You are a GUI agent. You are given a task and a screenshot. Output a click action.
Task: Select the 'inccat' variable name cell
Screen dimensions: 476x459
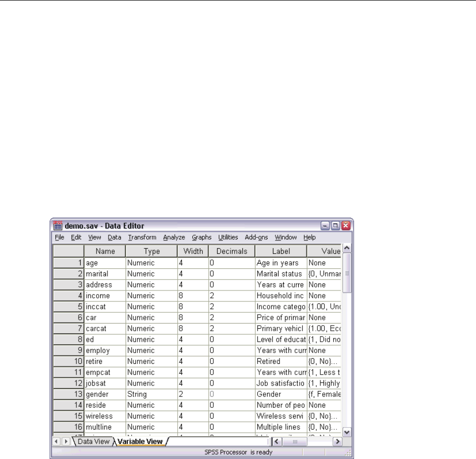click(105, 307)
